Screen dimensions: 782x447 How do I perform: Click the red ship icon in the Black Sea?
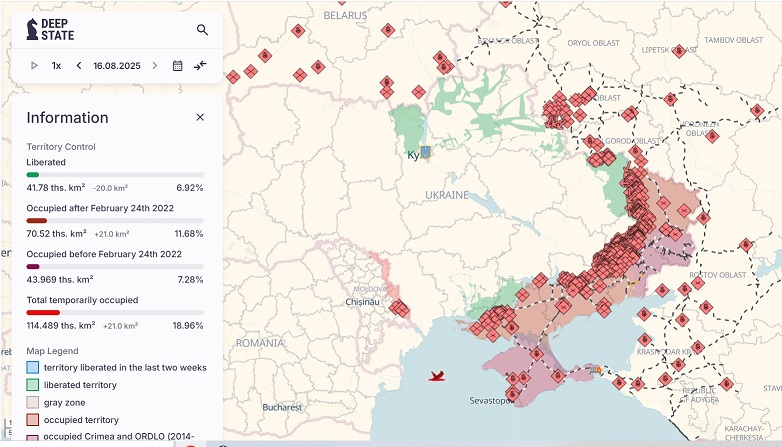click(436, 376)
